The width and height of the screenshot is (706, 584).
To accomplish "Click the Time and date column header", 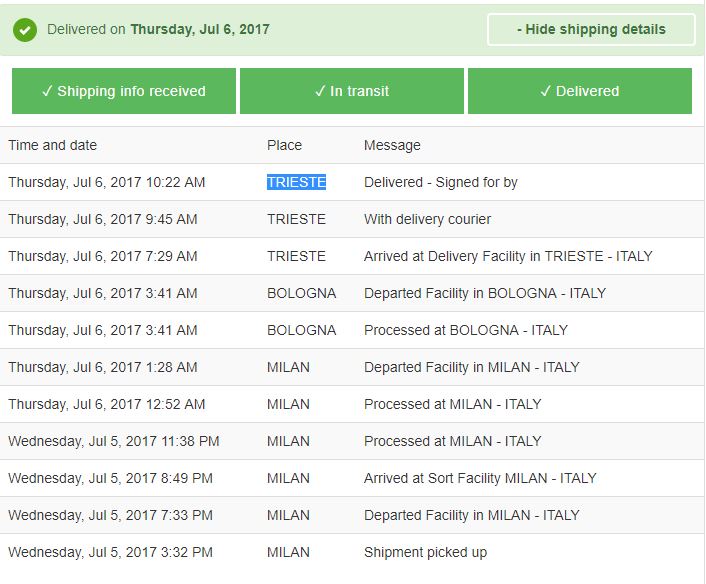I will pos(53,145).
